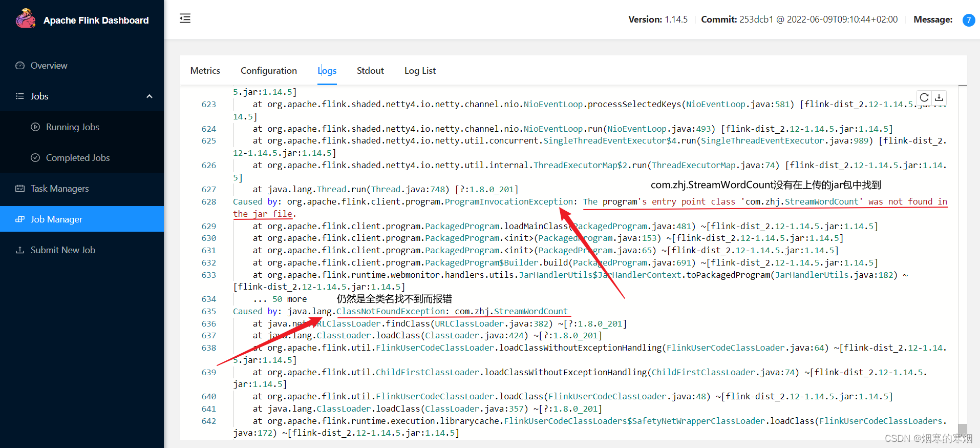Click the Overview dashboard icon
Image resolution: width=980 pixels, height=448 pixels.
click(x=20, y=66)
